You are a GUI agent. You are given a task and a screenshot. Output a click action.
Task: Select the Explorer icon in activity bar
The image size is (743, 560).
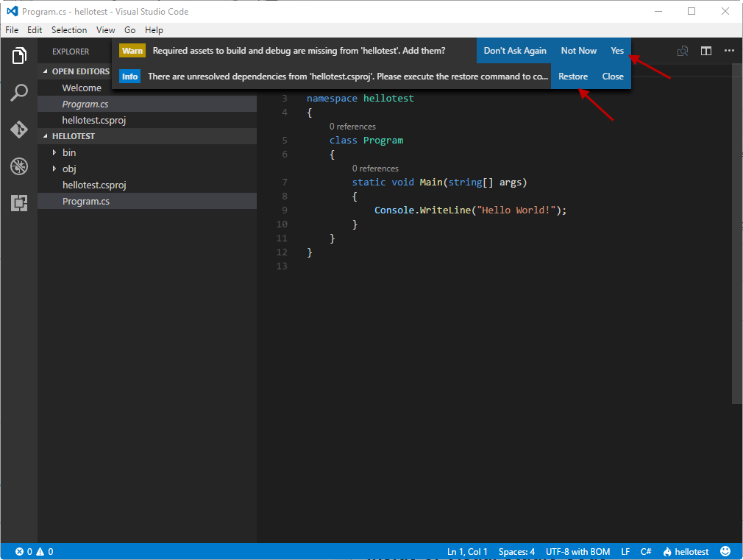(x=18, y=55)
